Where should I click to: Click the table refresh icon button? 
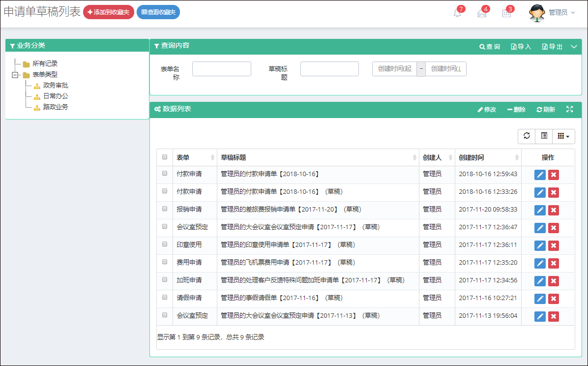tap(527, 136)
